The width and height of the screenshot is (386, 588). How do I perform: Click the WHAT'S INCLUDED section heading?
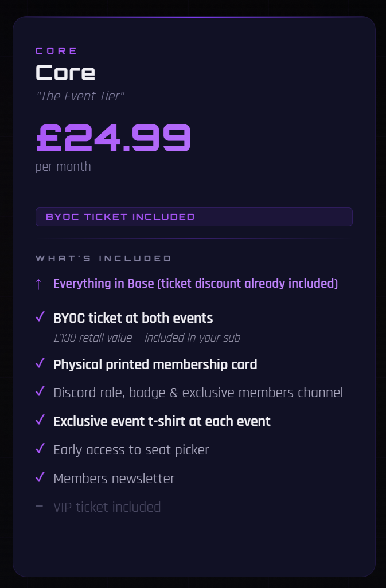click(x=104, y=258)
